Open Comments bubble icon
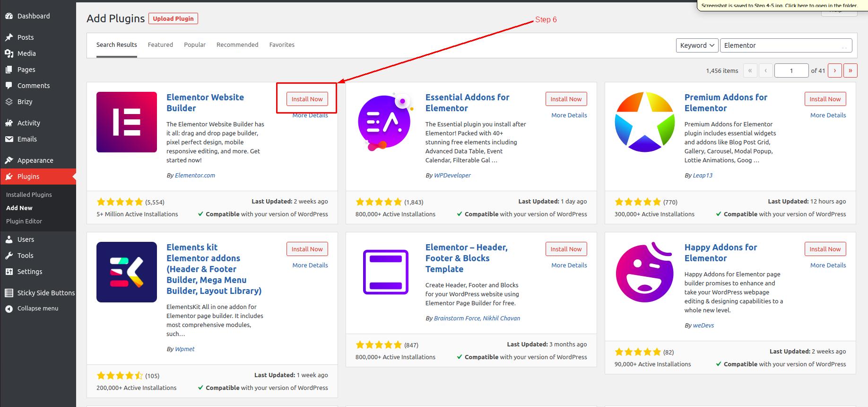Image resolution: width=868 pixels, height=407 pixels. point(9,86)
